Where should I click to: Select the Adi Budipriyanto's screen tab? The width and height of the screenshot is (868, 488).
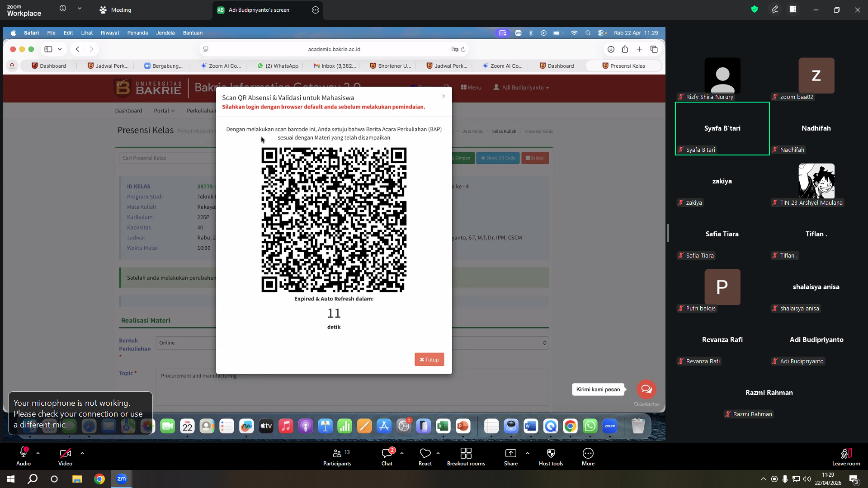[268, 10]
